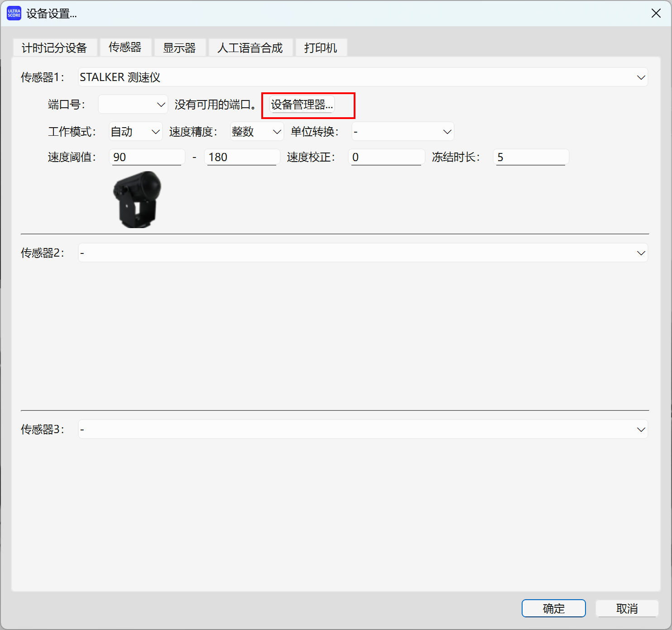Click the 速度阈值 lower field with 90

click(147, 157)
